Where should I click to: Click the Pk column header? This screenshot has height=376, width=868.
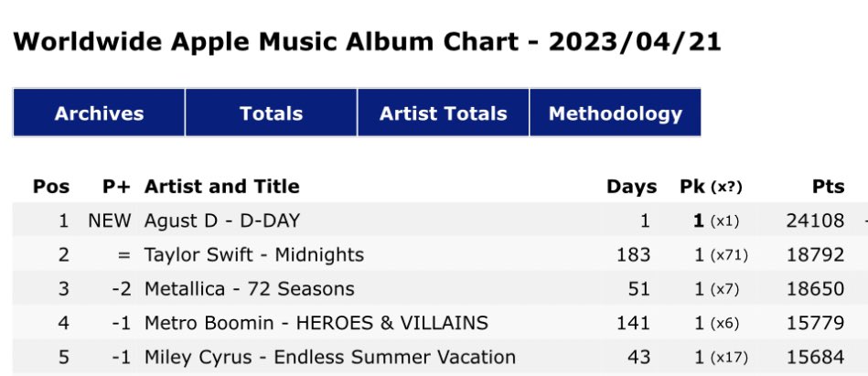tap(711, 187)
